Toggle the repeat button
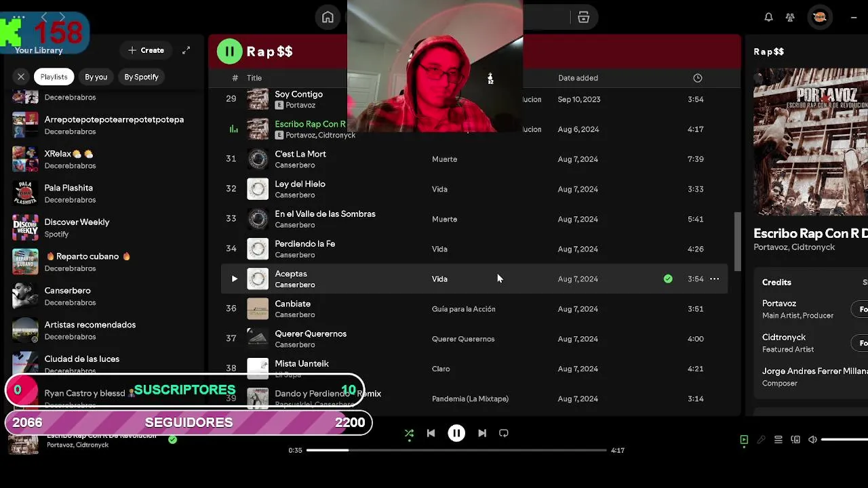Viewport: 868px width, 488px height. pos(504,433)
